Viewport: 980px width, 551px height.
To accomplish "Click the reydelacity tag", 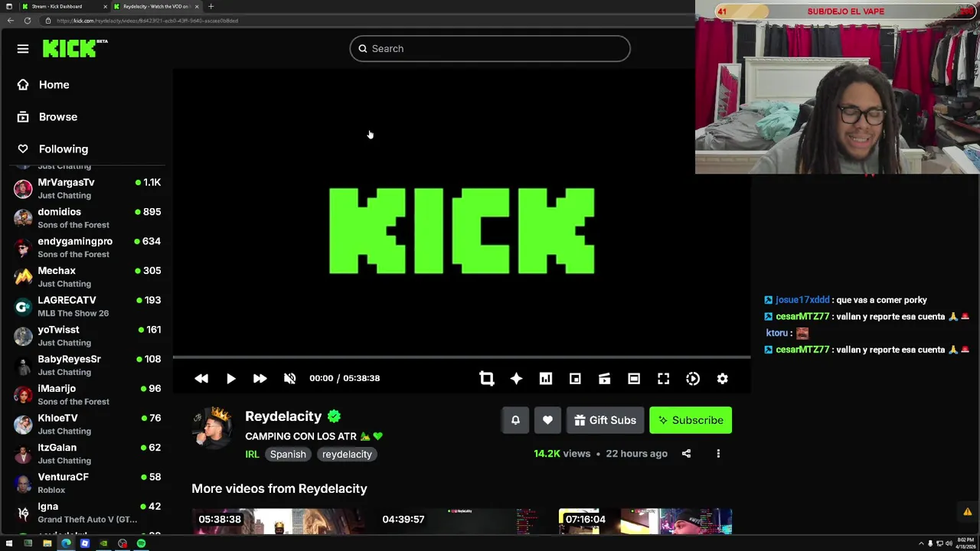I will tap(347, 455).
